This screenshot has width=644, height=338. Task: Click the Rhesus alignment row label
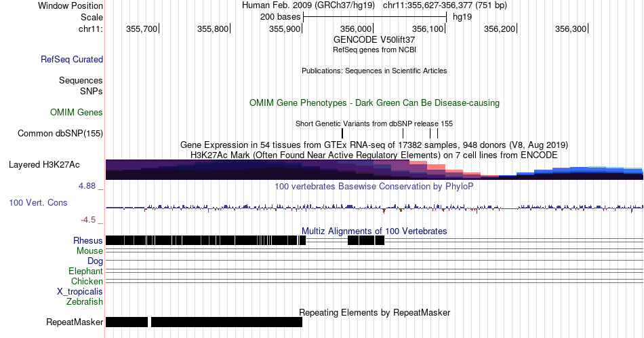[88, 240]
